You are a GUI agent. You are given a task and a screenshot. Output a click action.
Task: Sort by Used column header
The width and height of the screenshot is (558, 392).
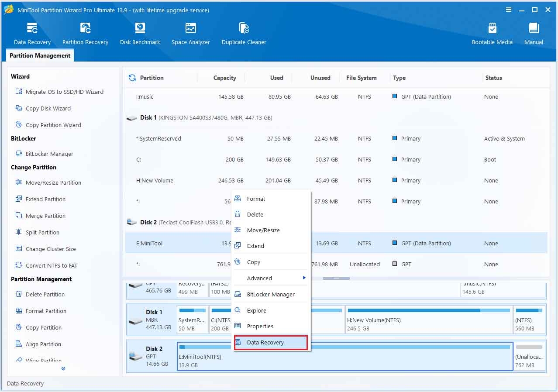pyautogui.click(x=276, y=78)
